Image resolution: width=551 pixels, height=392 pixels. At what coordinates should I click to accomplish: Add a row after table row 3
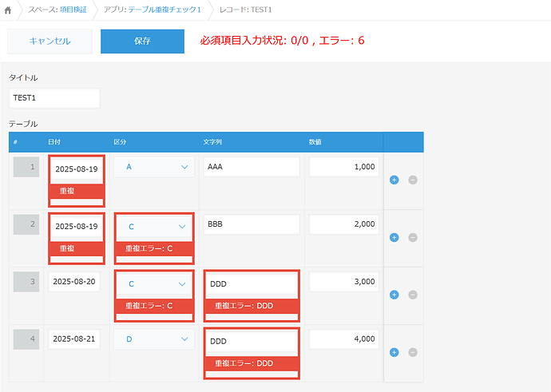(x=394, y=295)
